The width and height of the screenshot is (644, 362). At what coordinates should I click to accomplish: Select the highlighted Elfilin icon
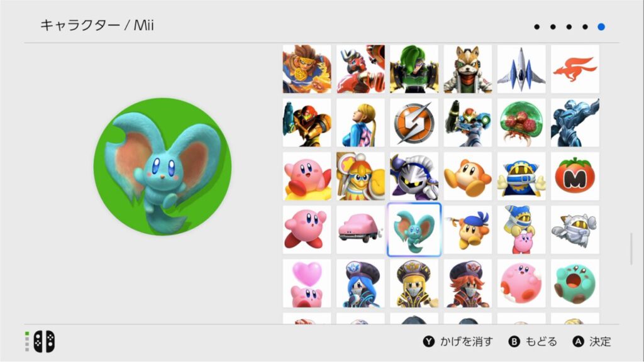coord(414,230)
